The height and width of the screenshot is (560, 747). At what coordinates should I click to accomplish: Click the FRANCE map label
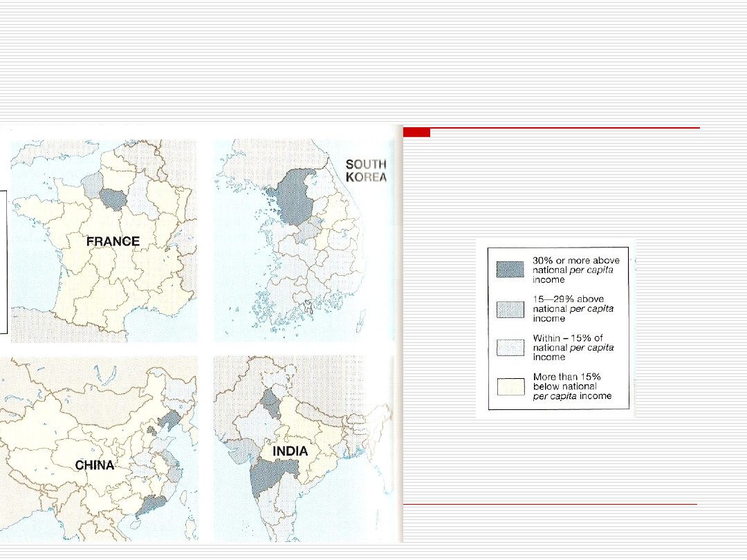[113, 241]
